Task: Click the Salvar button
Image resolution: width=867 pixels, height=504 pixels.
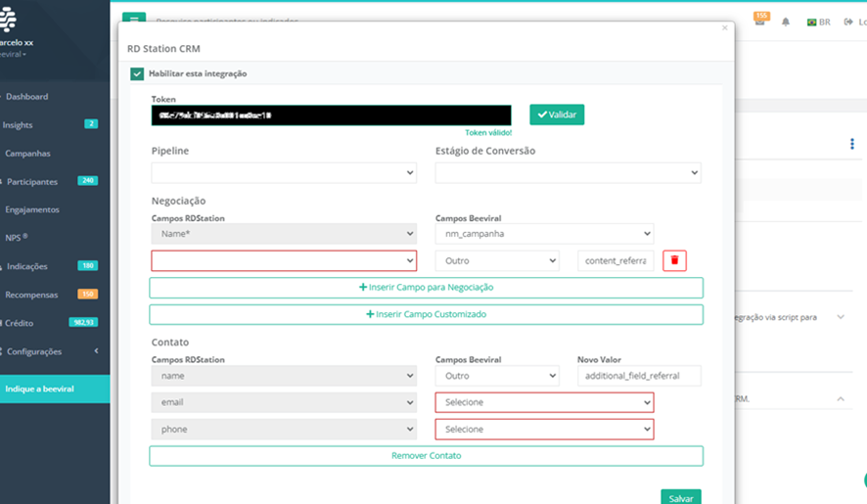Action: [x=681, y=498]
